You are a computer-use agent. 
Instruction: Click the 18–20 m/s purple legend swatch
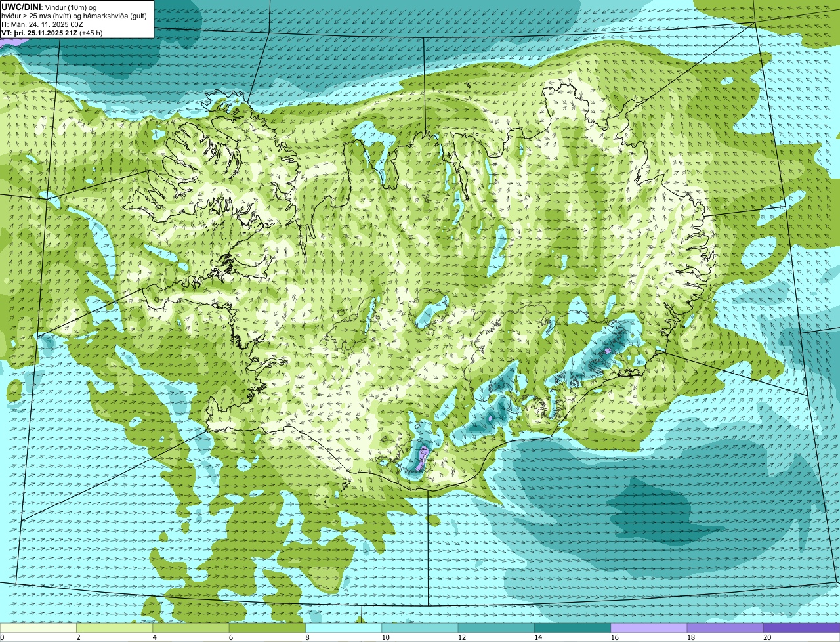(x=725, y=628)
